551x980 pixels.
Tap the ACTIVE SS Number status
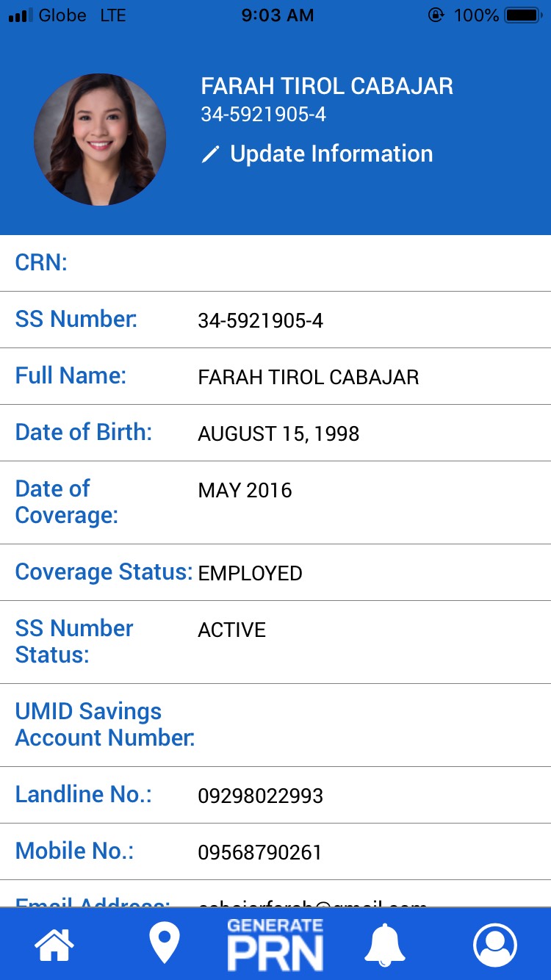[x=231, y=630]
